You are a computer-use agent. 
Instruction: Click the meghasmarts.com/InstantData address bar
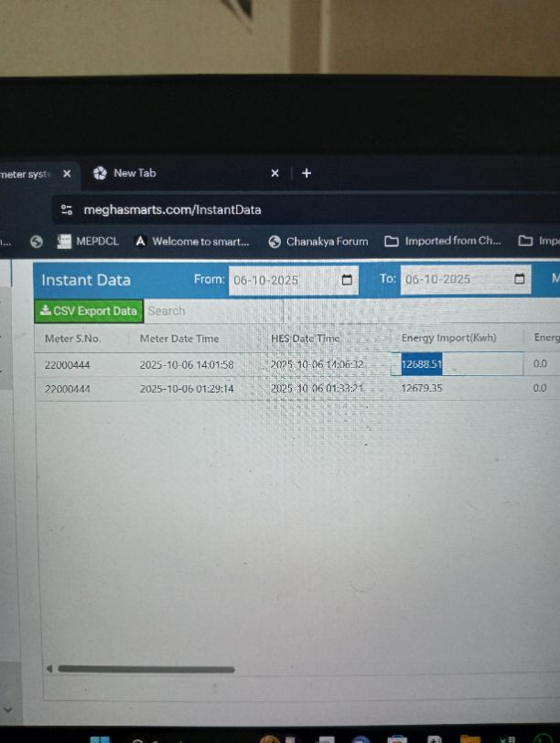(172, 210)
